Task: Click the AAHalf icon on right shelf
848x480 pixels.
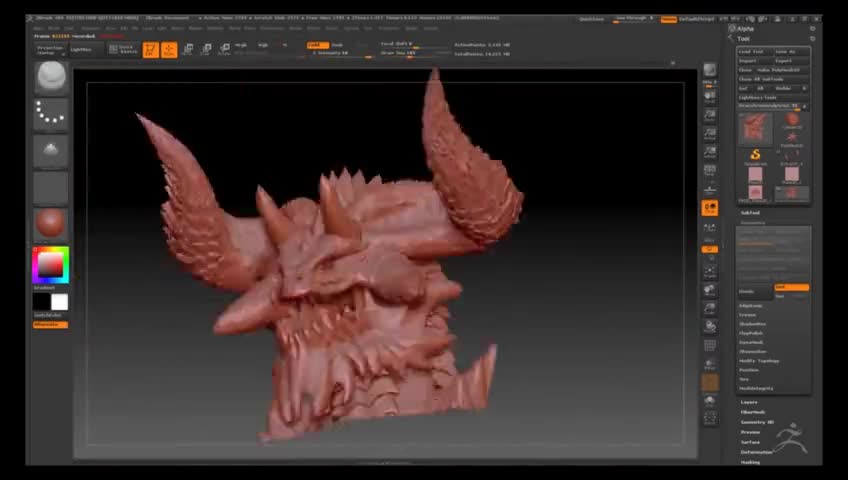Action: pos(710,152)
